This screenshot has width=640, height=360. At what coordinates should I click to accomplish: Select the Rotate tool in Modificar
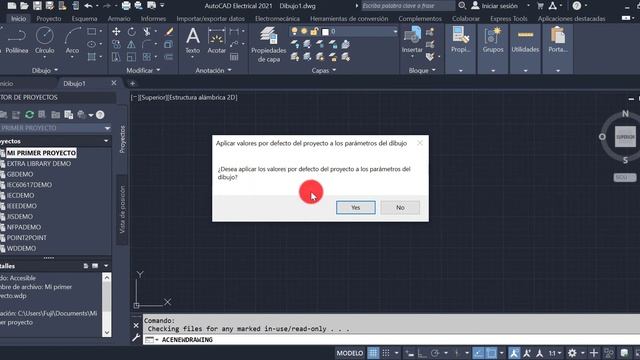(x=131, y=32)
